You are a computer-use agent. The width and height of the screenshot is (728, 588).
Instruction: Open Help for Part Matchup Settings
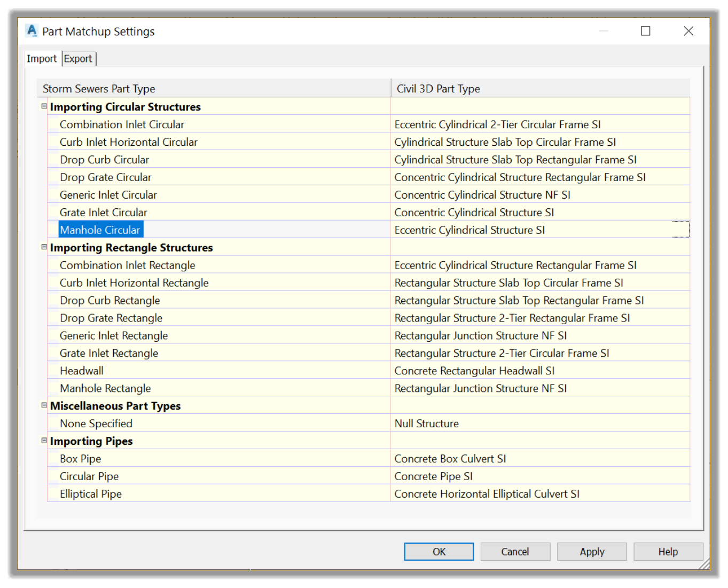pyautogui.click(x=668, y=552)
